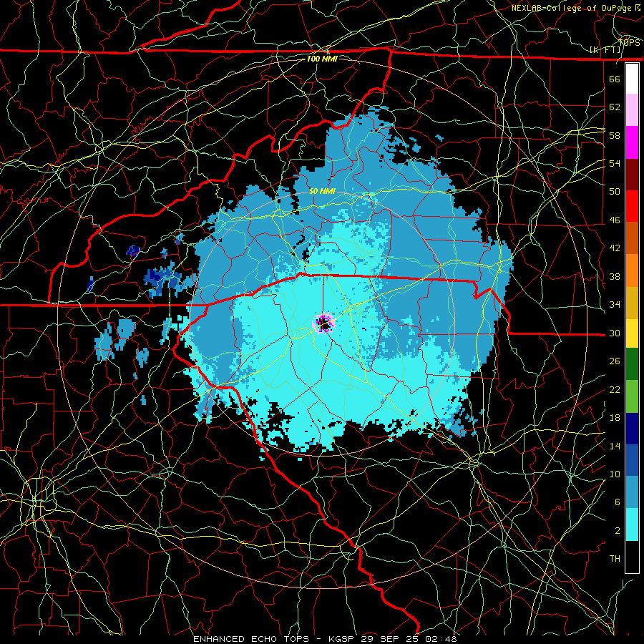Viewport: 644px width, 644px height.
Task: Click the legend value '42'
Action: [x=615, y=248]
